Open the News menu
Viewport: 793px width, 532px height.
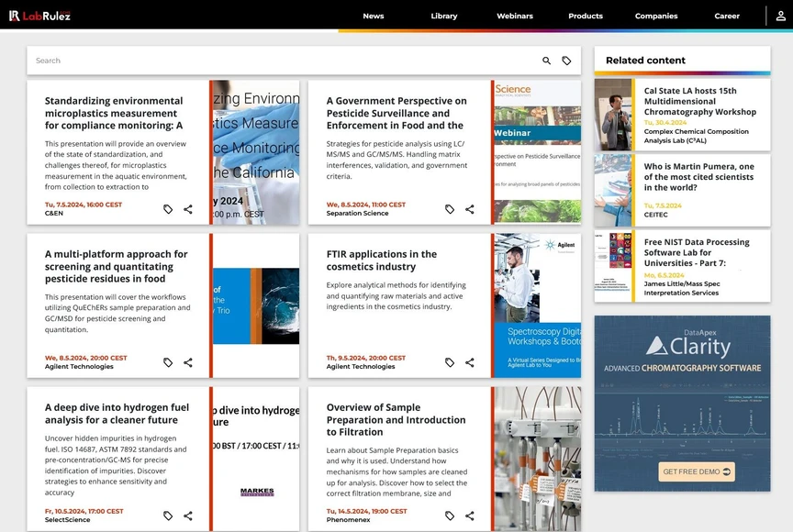click(374, 16)
